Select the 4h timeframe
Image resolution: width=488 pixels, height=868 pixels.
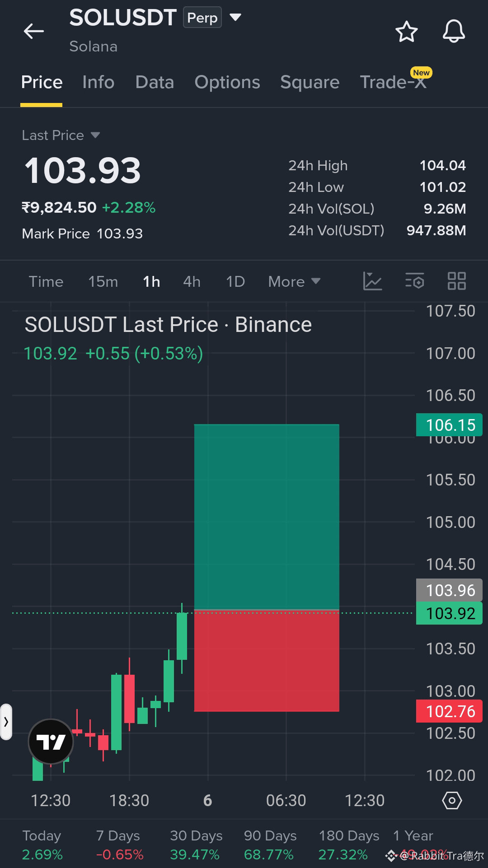192,281
